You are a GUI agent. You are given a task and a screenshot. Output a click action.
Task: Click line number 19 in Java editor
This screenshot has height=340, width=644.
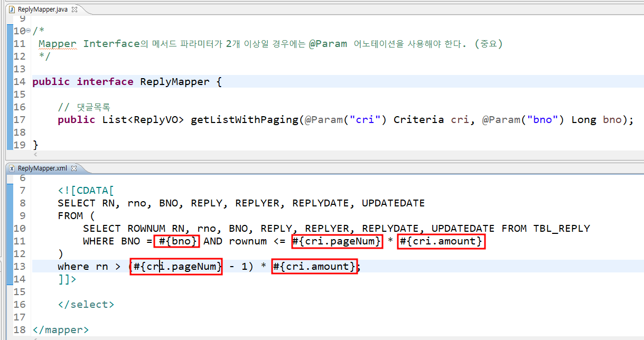pyautogui.click(x=20, y=145)
